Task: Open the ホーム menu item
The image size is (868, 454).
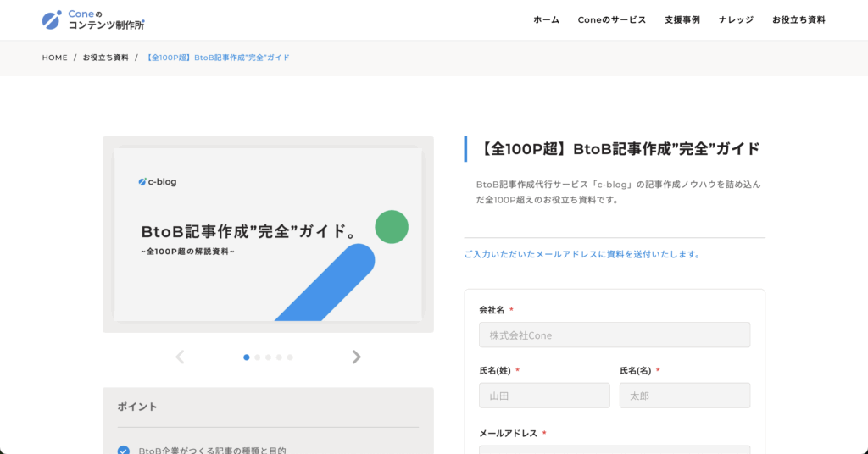Action: point(546,20)
